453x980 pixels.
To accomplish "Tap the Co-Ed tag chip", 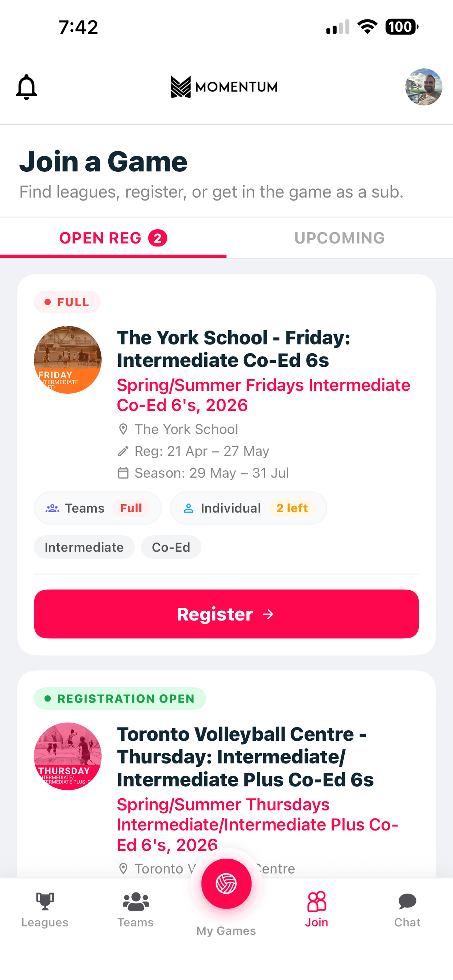I will pos(171,547).
